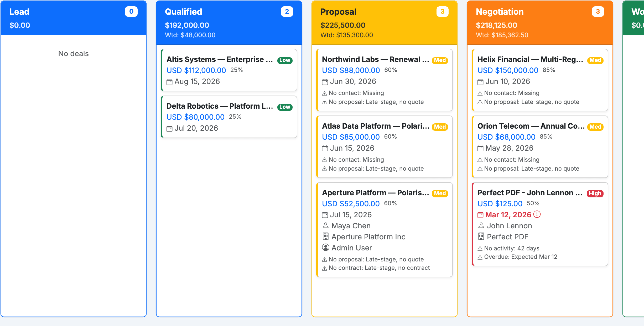
Task: Click High badge on Perfect PDF deal
Action: tap(595, 193)
